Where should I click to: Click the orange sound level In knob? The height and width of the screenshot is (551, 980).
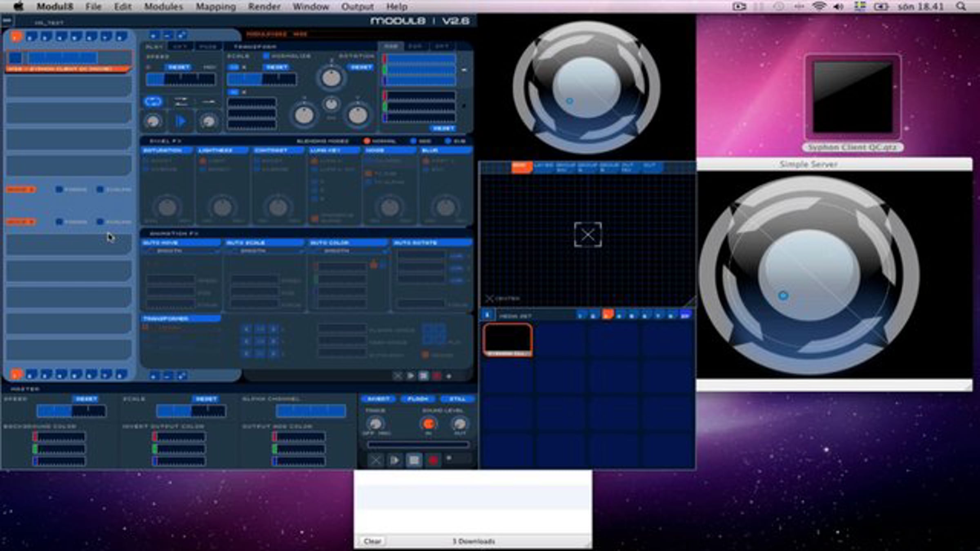click(x=428, y=424)
